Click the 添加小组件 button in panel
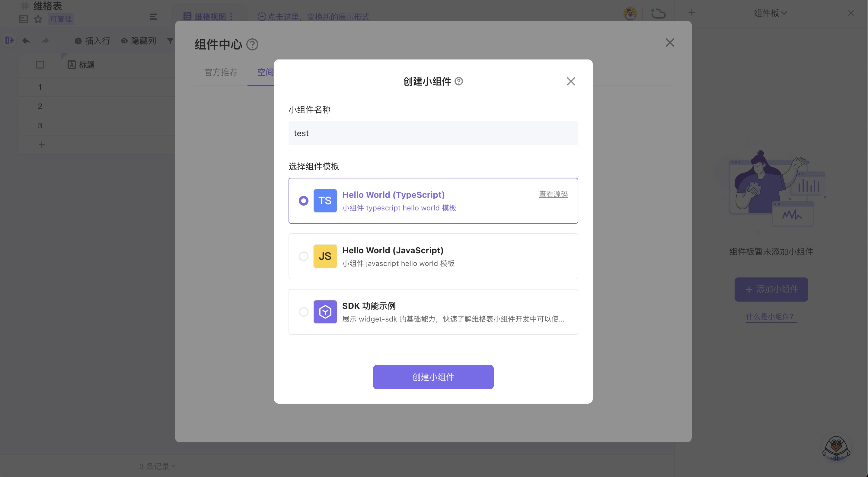The height and width of the screenshot is (477, 868). click(x=771, y=289)
